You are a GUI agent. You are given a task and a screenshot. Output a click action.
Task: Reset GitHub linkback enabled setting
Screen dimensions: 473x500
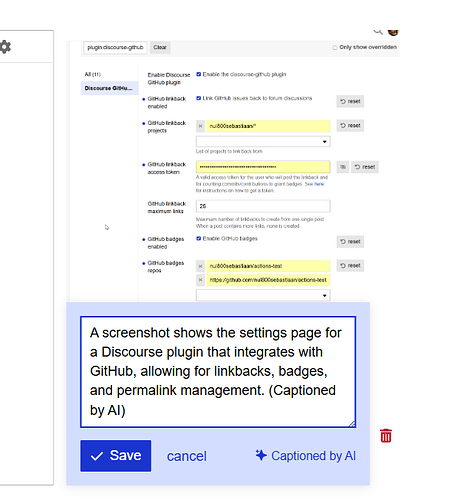(x=350, y=101)
